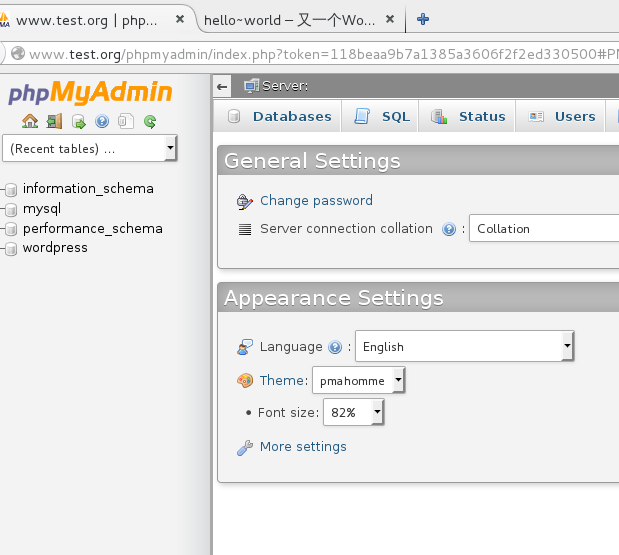This screenshot has height=555, width=619.
Task: Click the Theme palette icon
Action: (245, 381)
